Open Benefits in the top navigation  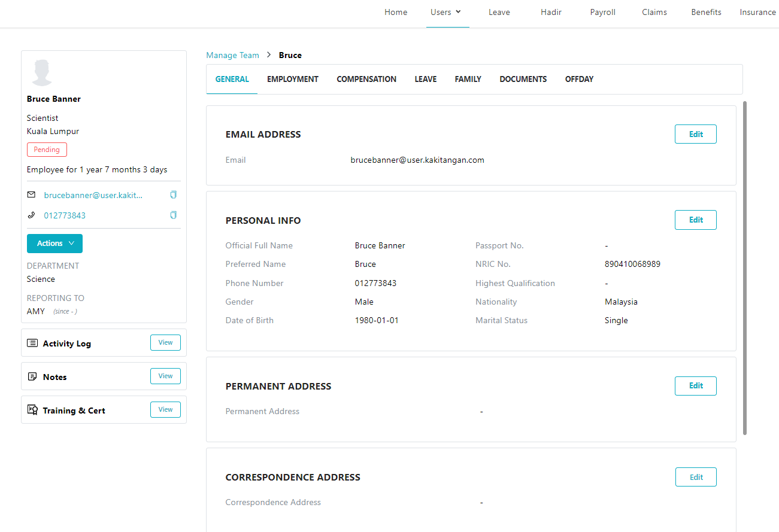[706, 12]
